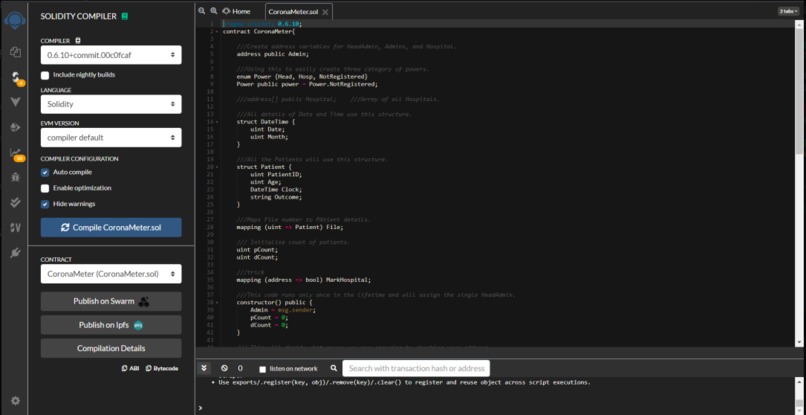Open the compiler version dropdown
Viewport: 806px width, 415px height.
111,55
